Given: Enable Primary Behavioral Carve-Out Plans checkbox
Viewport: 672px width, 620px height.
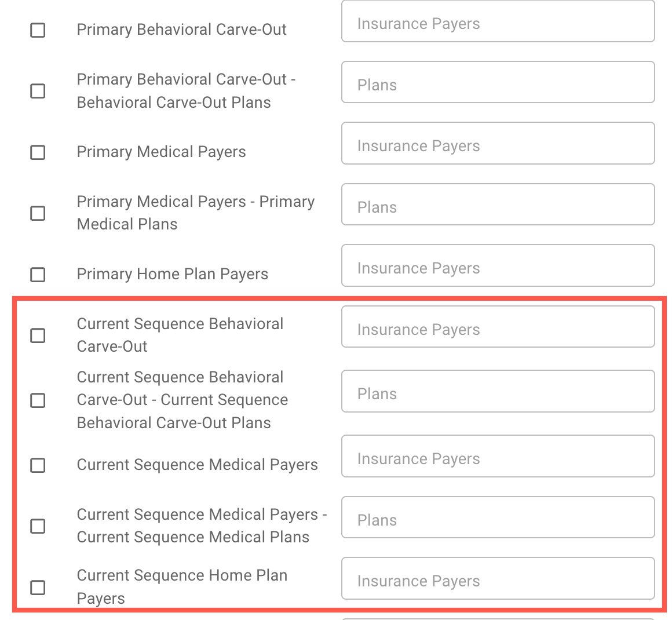Looking at the screenshot, I should (x=38, y=91).
